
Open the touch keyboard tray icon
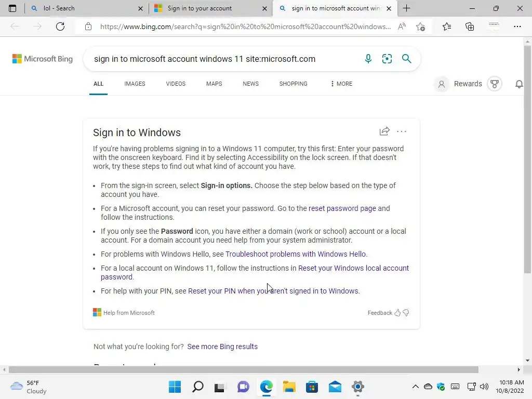point(455,387)
